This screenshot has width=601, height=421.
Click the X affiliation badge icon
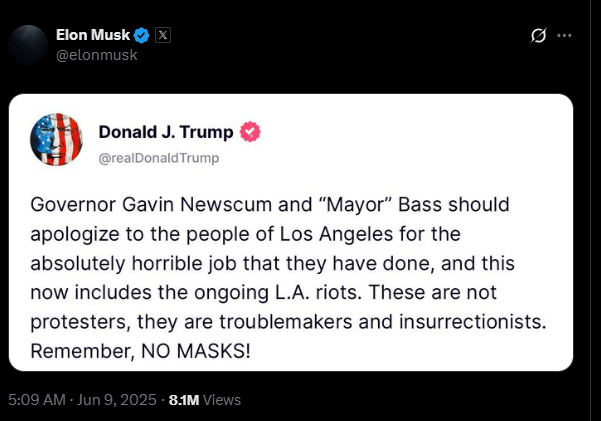pos(163,35)
